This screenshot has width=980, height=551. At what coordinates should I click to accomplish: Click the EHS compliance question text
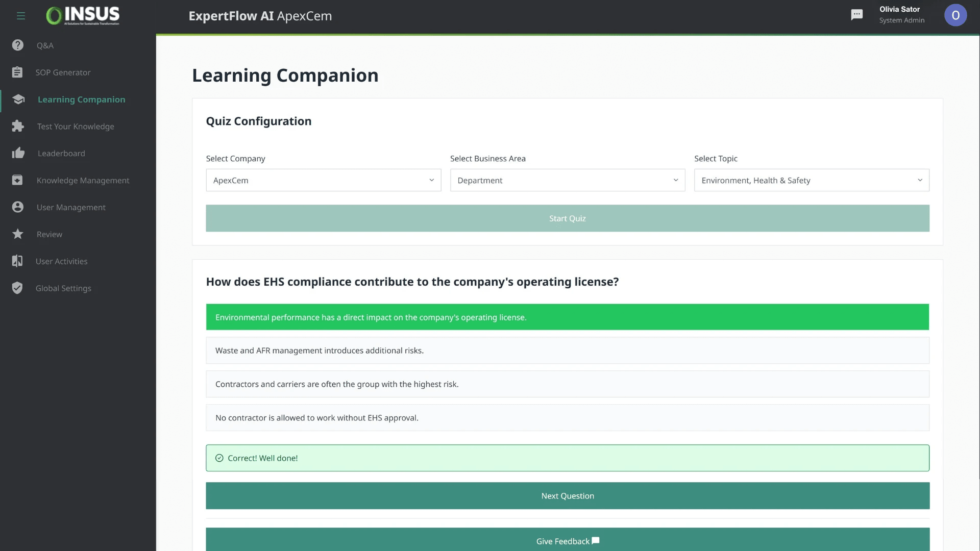[x=412, y=282]
